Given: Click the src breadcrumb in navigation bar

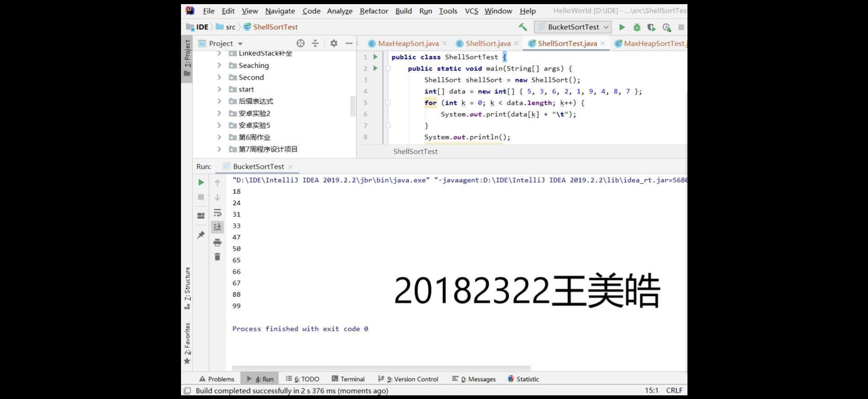Looking at the screenshot, I should pyautogui.click(x=226, y=27).
